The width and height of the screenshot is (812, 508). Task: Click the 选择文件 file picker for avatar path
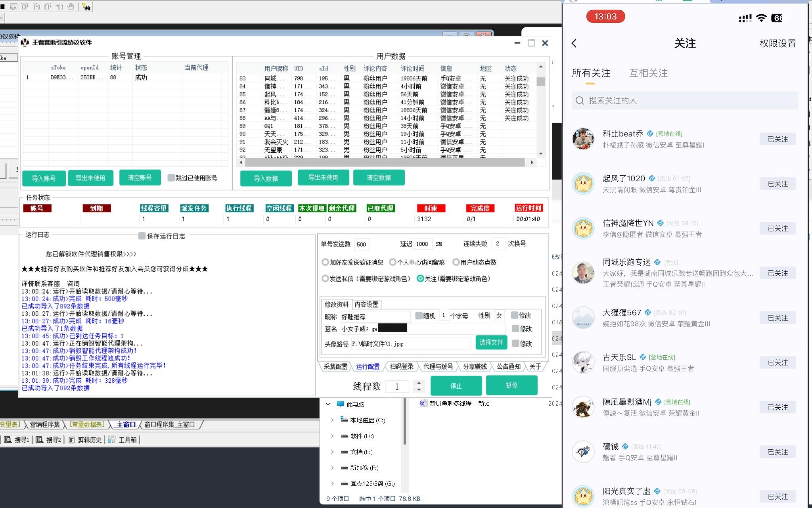click(x=491, y=342)
